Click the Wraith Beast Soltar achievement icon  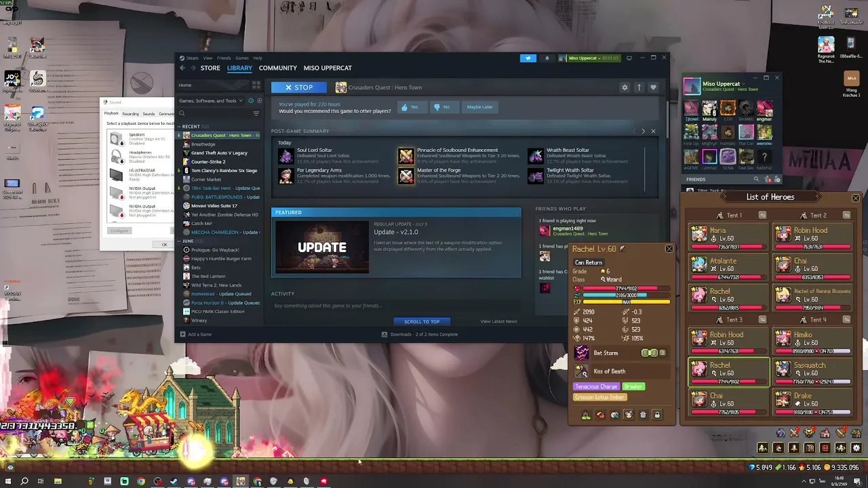click(535, 156)
